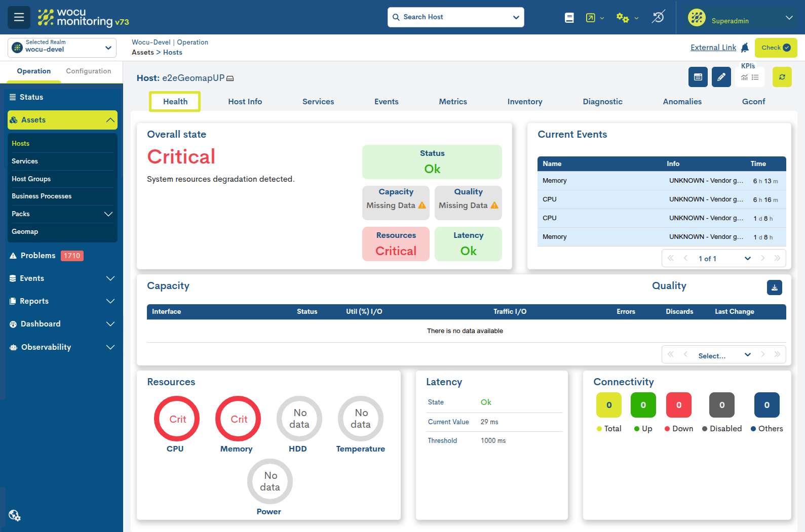Viewport: 805px width, 532px height.
Task: Open the Selected Realm dropdown
Action: [x=62, y=48]
